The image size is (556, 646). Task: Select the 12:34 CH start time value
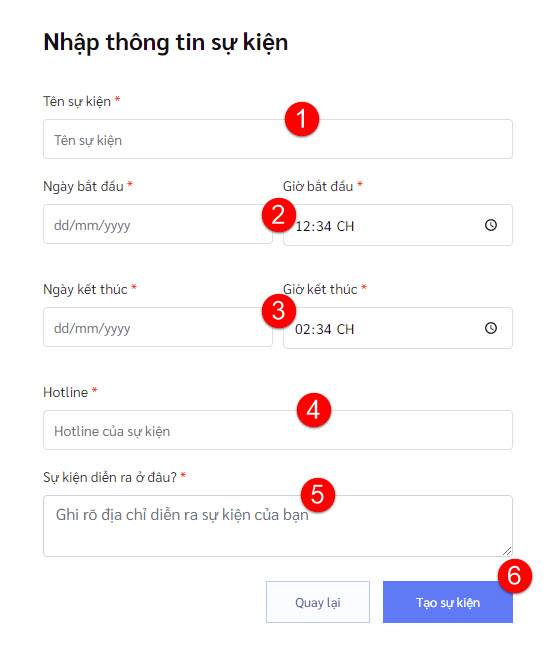(x=325, y=226)
